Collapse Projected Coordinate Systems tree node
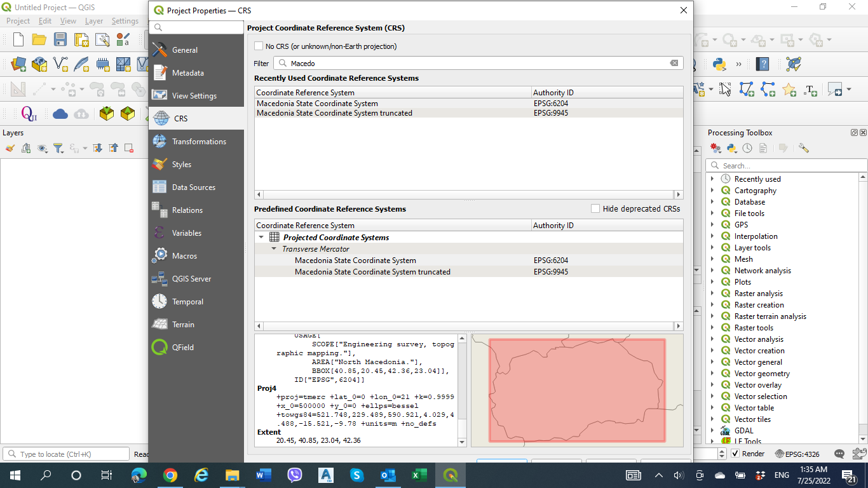868x488 pixels. (x=261, y=237)
